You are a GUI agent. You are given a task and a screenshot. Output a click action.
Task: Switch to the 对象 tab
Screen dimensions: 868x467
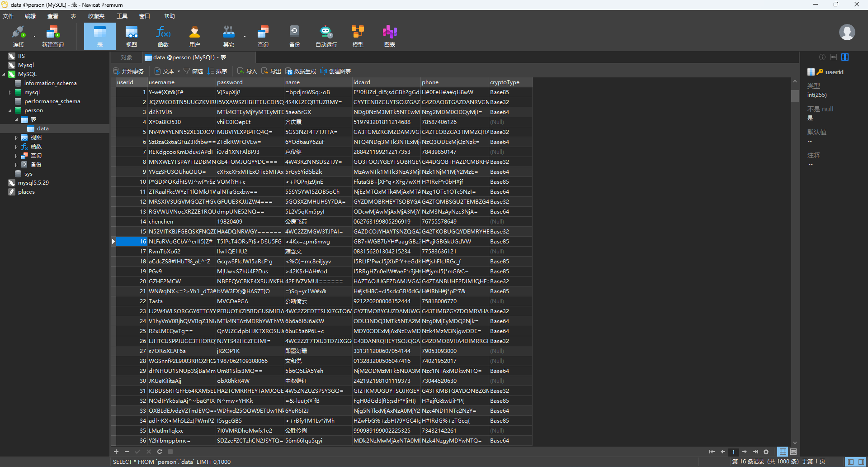(x=127, y=57)
